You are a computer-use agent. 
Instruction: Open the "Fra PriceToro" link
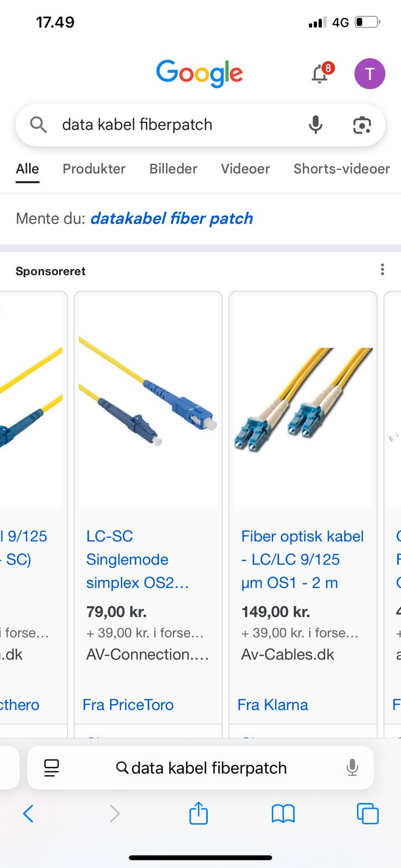coord(128,705)
